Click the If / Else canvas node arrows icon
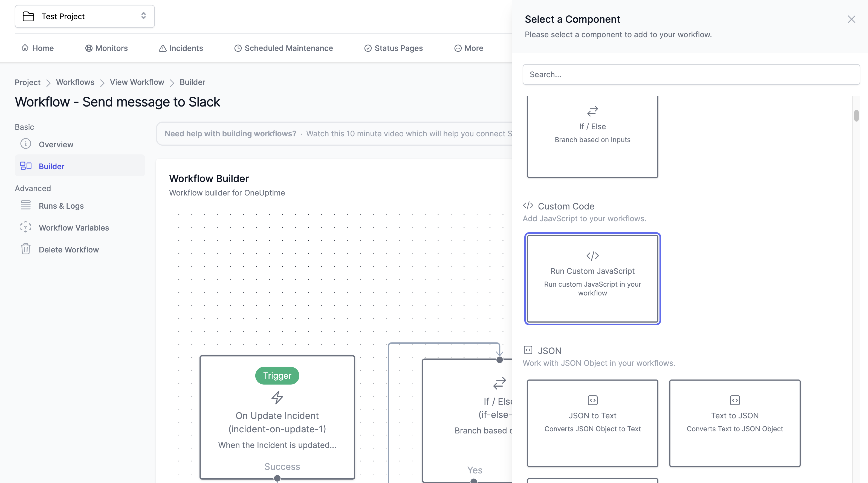 click(x=499, y=383)
